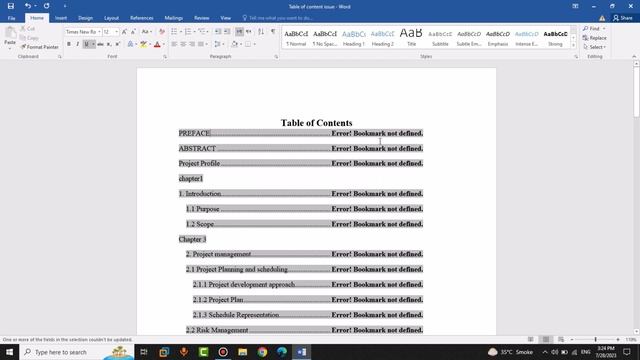Switch to Read Mode view
Image resolution: width=640 pixels, height=360 pixels.
[x=531, y=339]
